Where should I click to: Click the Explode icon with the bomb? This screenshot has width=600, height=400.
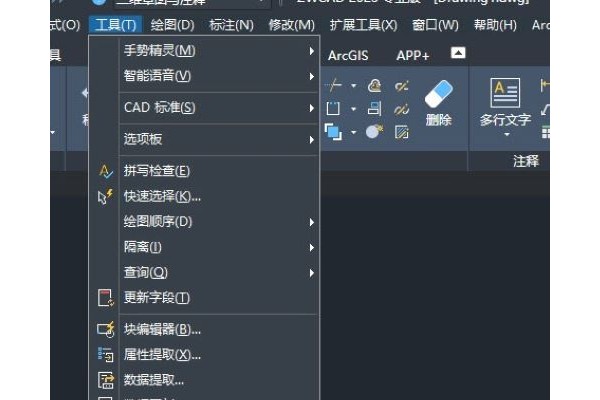(x=374, y=132)
